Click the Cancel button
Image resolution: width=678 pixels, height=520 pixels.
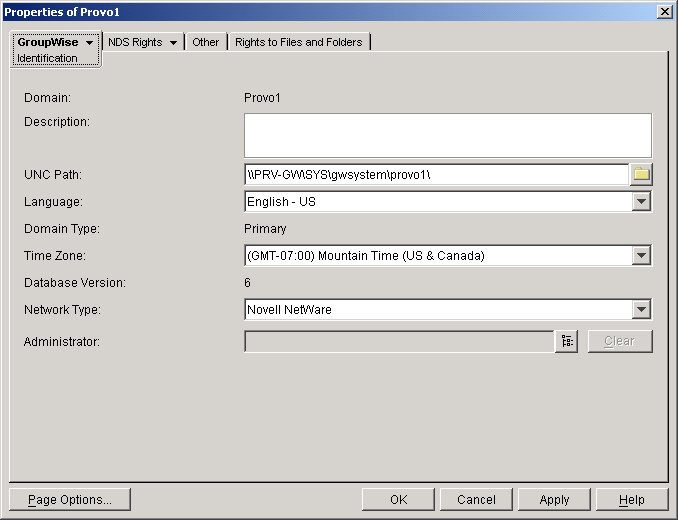[476, 500]
